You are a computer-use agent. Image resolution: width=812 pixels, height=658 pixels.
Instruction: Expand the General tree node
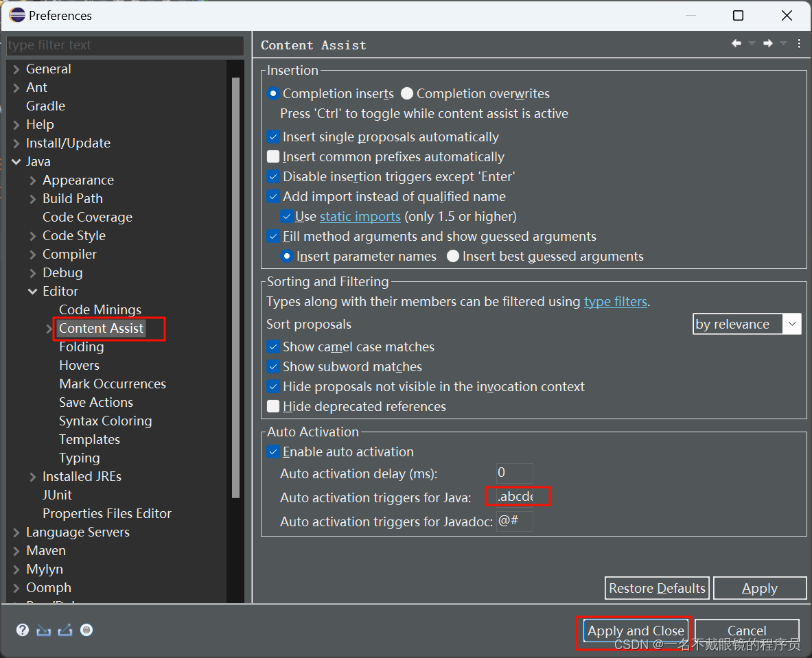16,69
